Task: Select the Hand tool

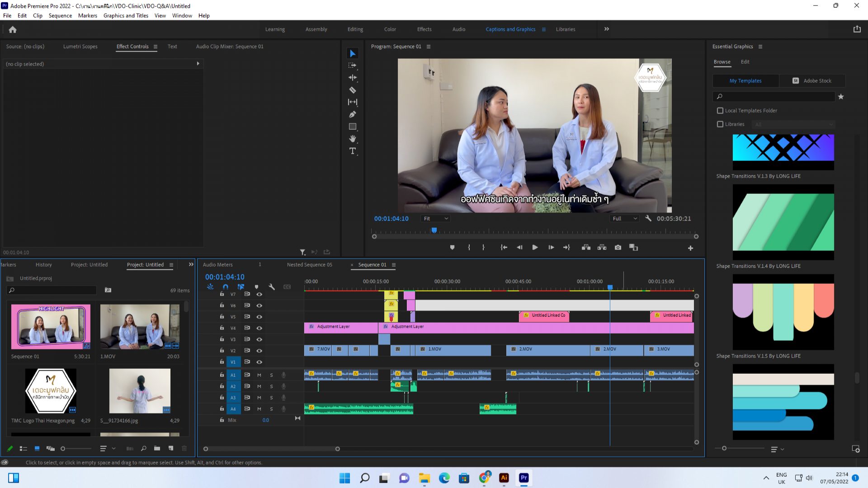Action: pyautogui.click(x=353, y=139)
